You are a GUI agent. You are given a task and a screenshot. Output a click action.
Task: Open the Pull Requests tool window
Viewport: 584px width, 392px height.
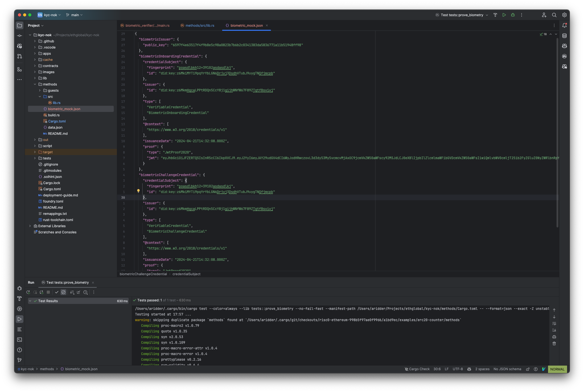(x=20, y=56)
